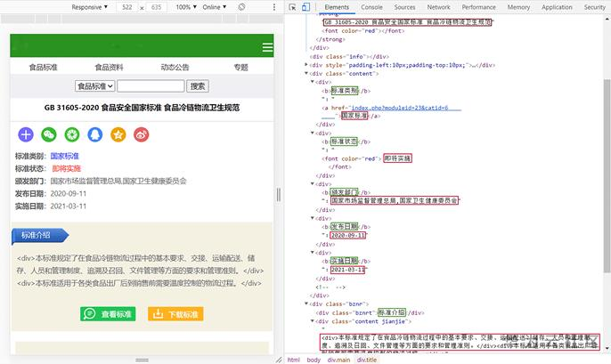611x364 pixels.
Task: Open the Online throttling dropdown
Action: [x=215, y=7]
